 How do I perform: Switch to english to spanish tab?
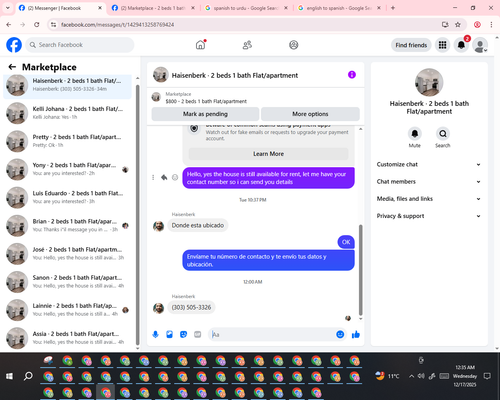point(339,8)
